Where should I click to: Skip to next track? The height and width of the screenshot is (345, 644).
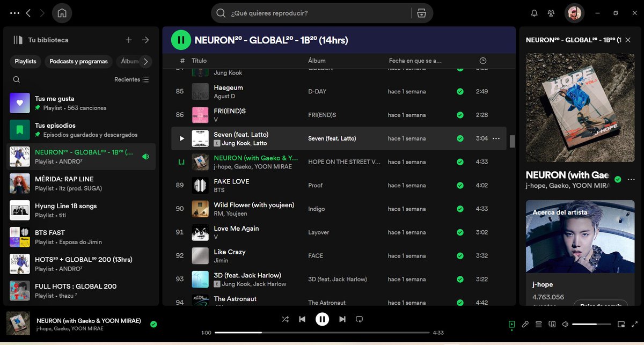(x=342, y=319)
